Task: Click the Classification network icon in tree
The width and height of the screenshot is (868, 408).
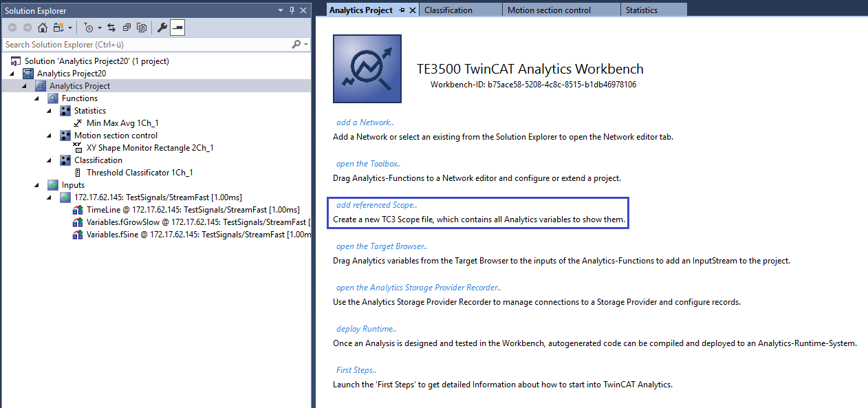Action: (65, 160)
